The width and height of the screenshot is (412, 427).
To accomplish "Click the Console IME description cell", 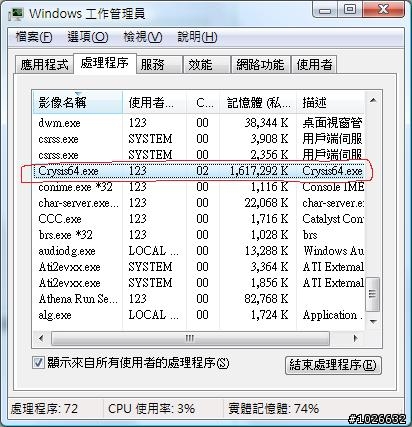I will click(333, 187).
